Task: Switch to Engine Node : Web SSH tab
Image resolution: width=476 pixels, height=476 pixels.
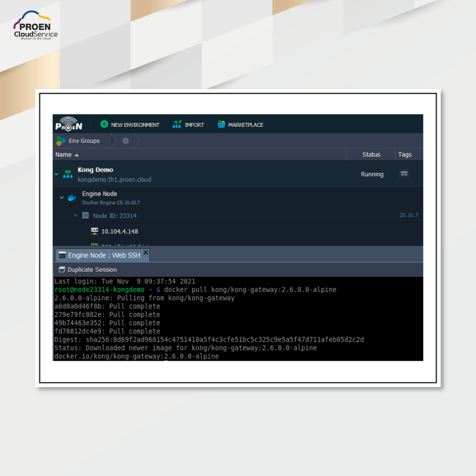Action: click(x=104, y=255)
